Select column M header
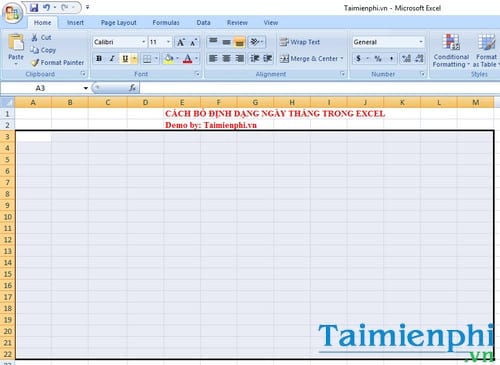The height and width of the screenshot is (365, 500). click(476, 102)
